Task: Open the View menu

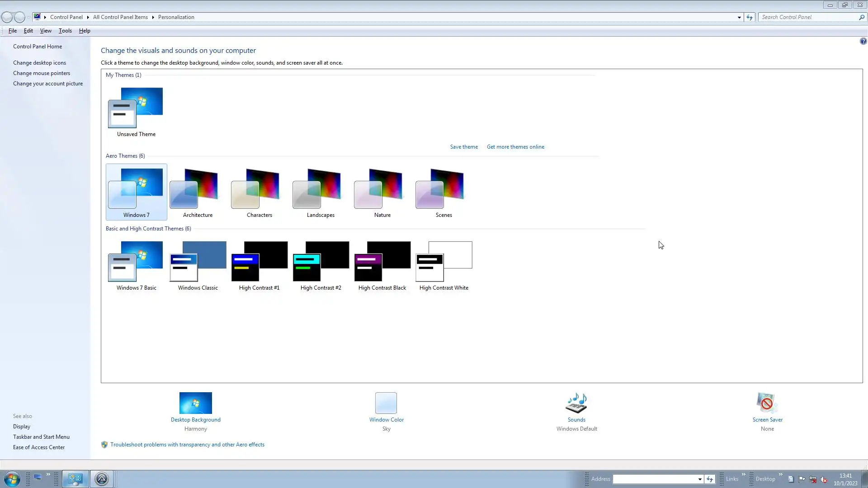Action: (46, 31)
